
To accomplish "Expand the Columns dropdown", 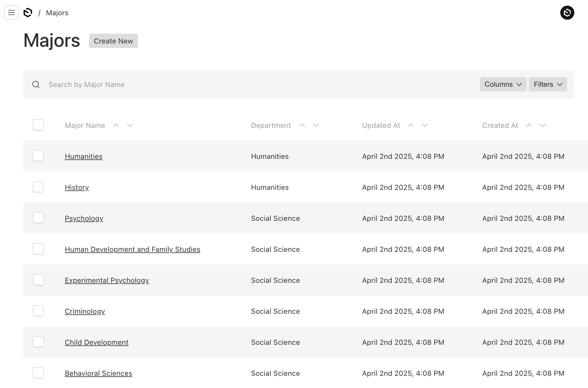I will [503, 84].
